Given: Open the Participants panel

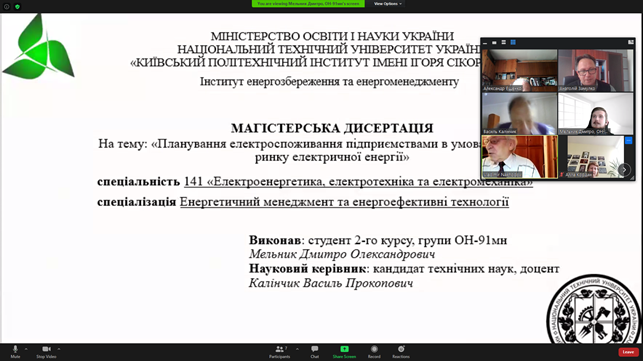Looking at the screenshot, I should coord(280,352).
